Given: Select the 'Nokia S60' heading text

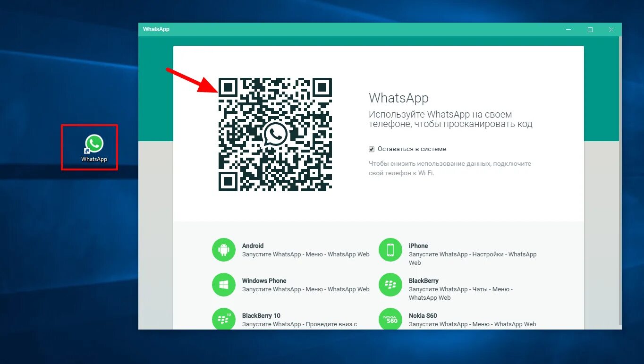Looking at the screenshot, I should click(423, 316).
